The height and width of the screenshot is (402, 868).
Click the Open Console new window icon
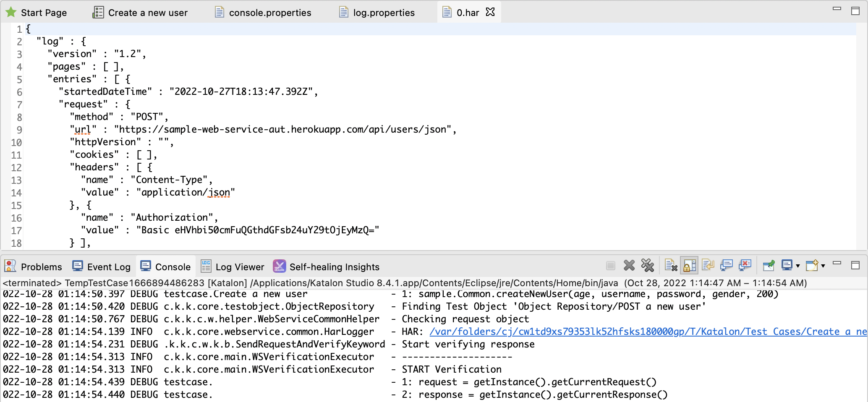coord(812,265)
